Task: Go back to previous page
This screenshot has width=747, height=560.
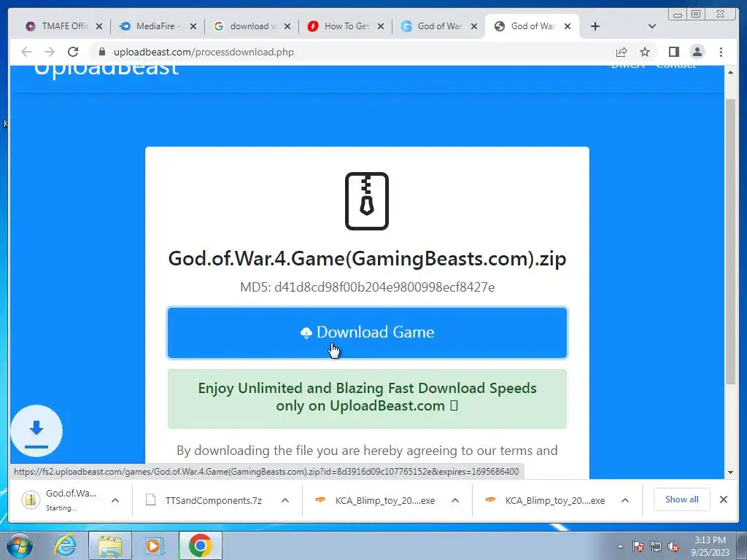Action: 27,52
